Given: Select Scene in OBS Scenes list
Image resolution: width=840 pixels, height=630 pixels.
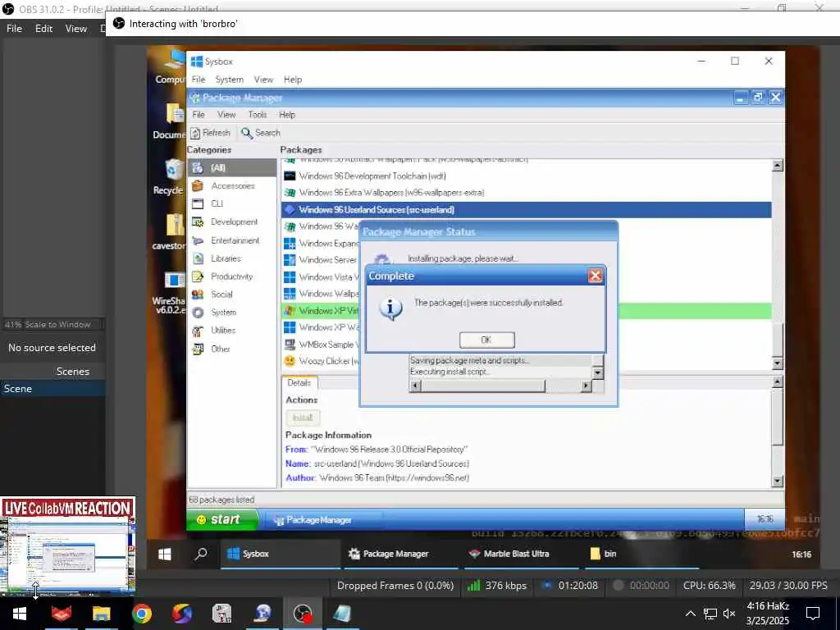Looking at the screenshot, I should pos(53,388).
